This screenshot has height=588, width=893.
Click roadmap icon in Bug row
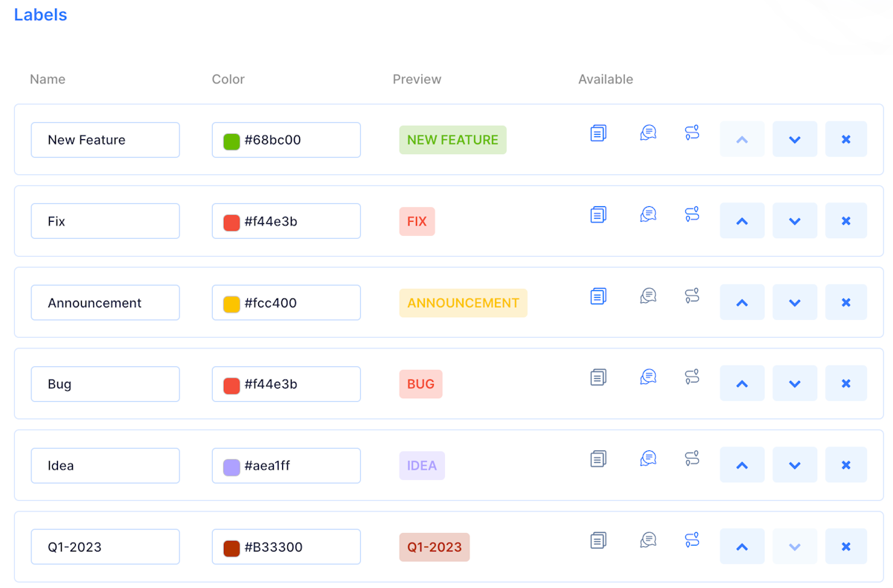coord(692,377)
